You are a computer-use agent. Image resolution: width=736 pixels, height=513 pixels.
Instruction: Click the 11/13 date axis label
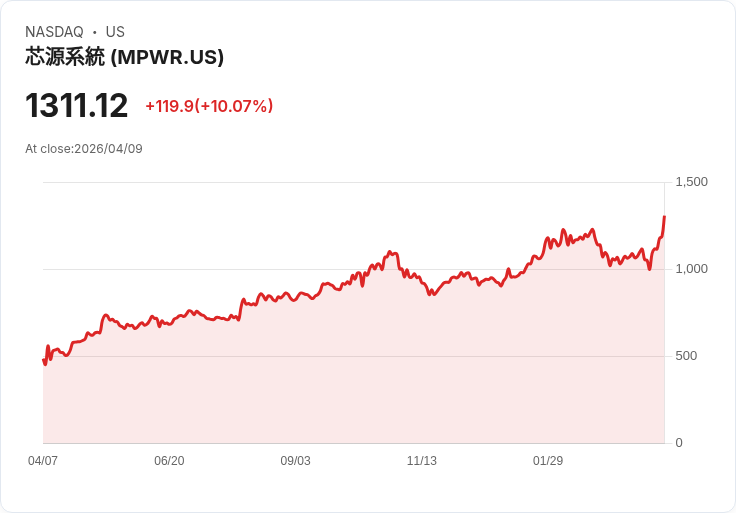[422, 460]
